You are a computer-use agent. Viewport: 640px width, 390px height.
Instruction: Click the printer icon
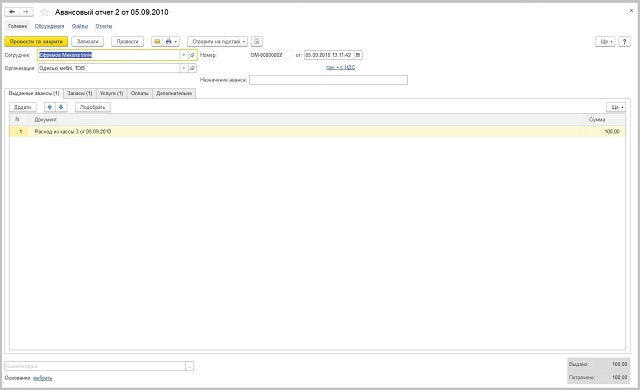point(169,42)
